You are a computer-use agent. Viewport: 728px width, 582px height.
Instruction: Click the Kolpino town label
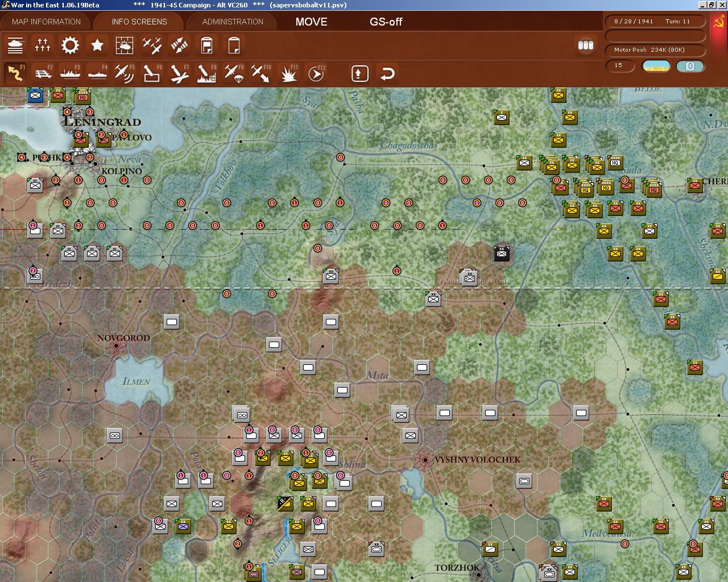point(122,171)
